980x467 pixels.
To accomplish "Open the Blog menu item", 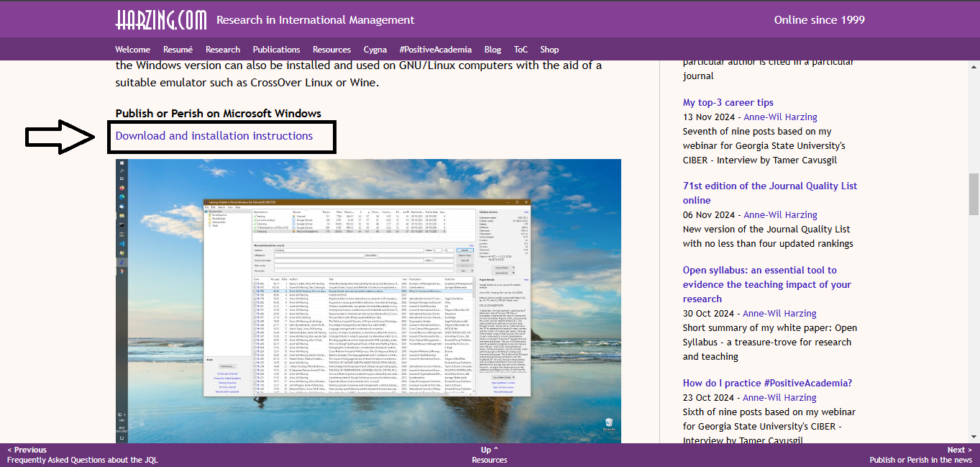I will click(x=493, y=50).
